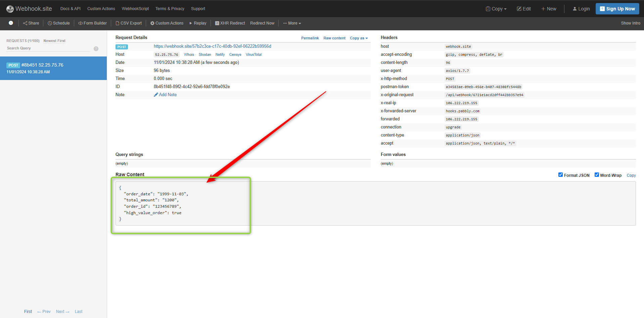Click Redirect Now

tap(262, 23)
